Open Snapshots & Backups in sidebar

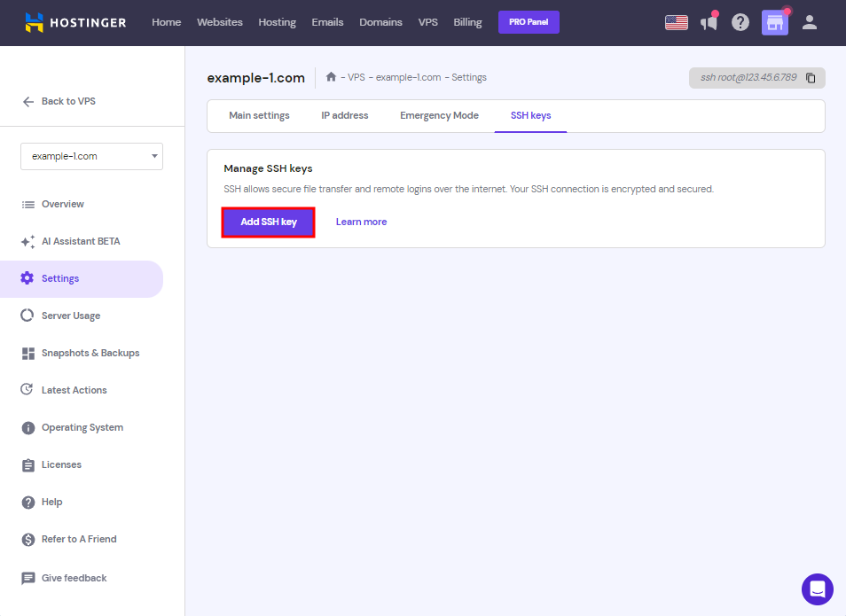point(90,353)
